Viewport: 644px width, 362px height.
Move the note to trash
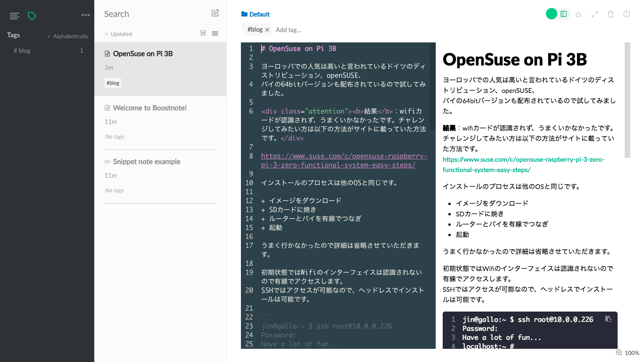[x=611, y=14]
